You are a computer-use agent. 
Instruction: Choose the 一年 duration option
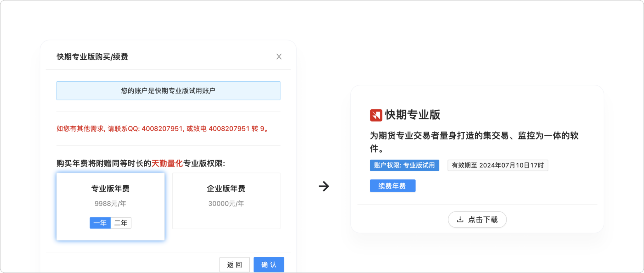[100, 223]
